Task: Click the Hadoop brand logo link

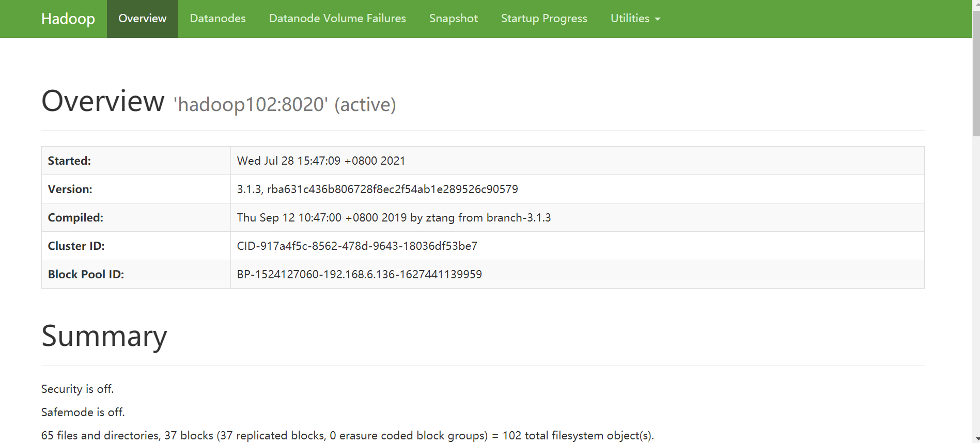Action: 68,19
